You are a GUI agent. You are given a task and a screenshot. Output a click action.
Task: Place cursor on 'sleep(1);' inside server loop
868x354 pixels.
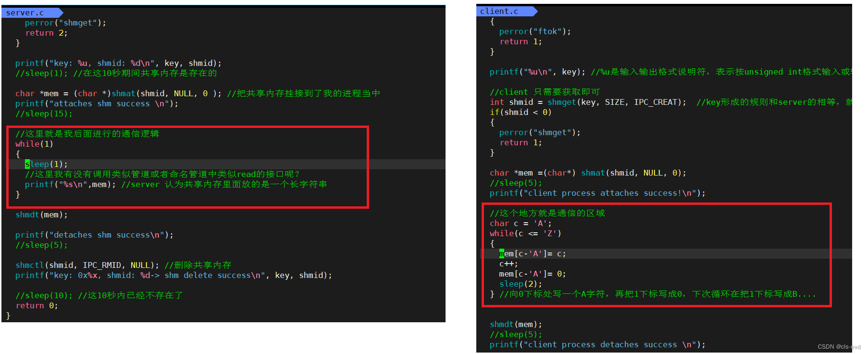coord(46,164)
